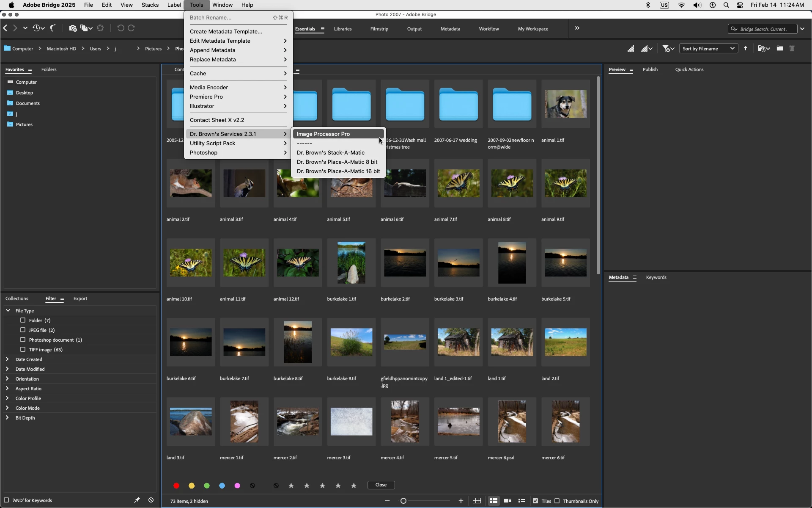Viewport: 812px width, 508px height.
Task: Click the Get Photos from Camera icon
Action: click(x=73, y=28)
